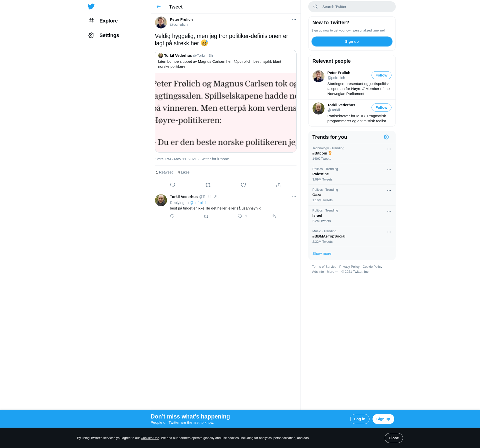Viewport: 480px width, 448px height.
Task: Open the more options menu on Peter Frølich's tweet
Action: tap(294, 19)
